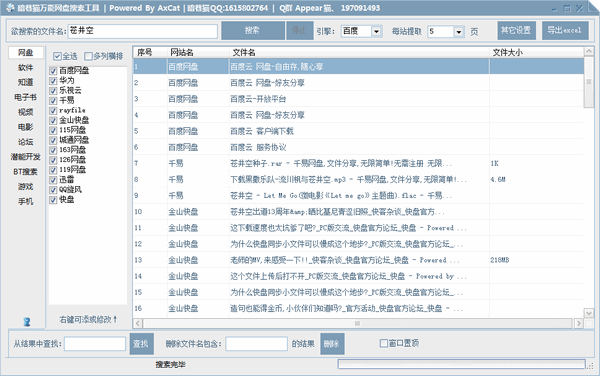This screenshot has height=376, width=600.
Task: Uncheck the 千易 source checkbox
Action: (x=53, y=101)
